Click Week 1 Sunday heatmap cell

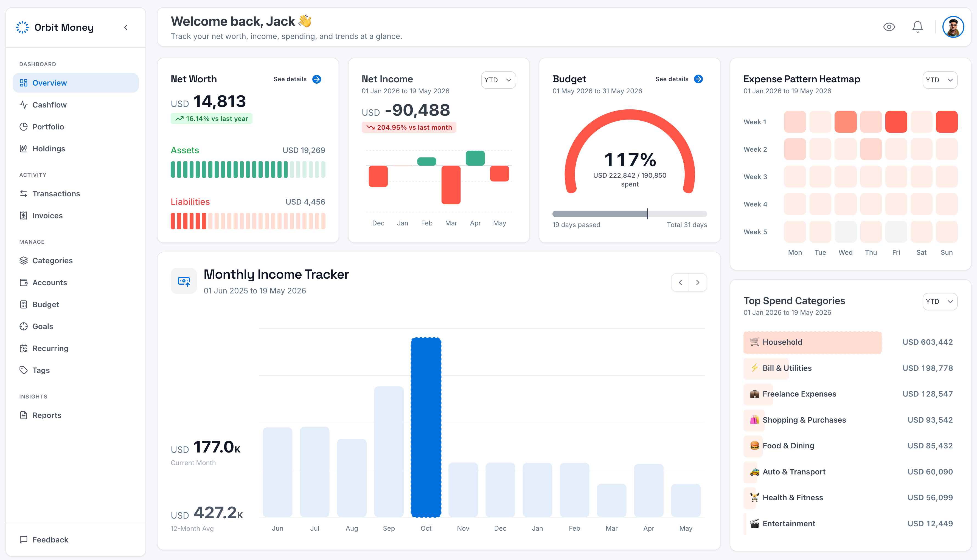coord(947,122)
